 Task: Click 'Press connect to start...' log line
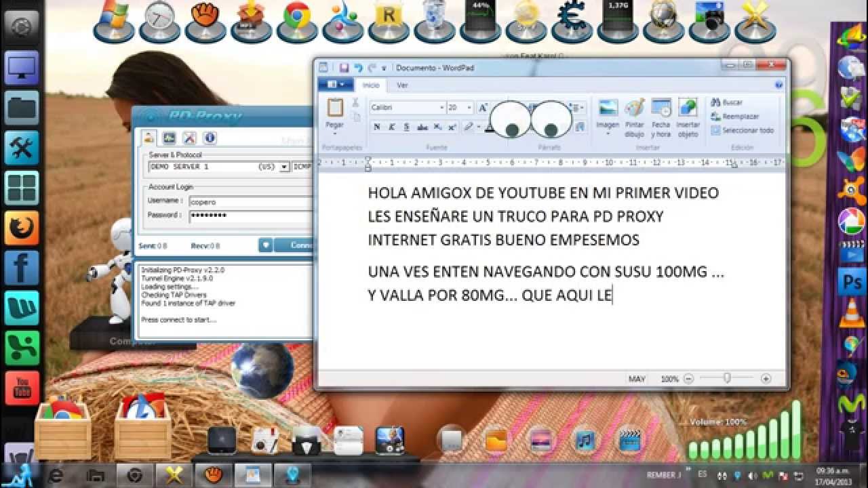tap(178, 320)
